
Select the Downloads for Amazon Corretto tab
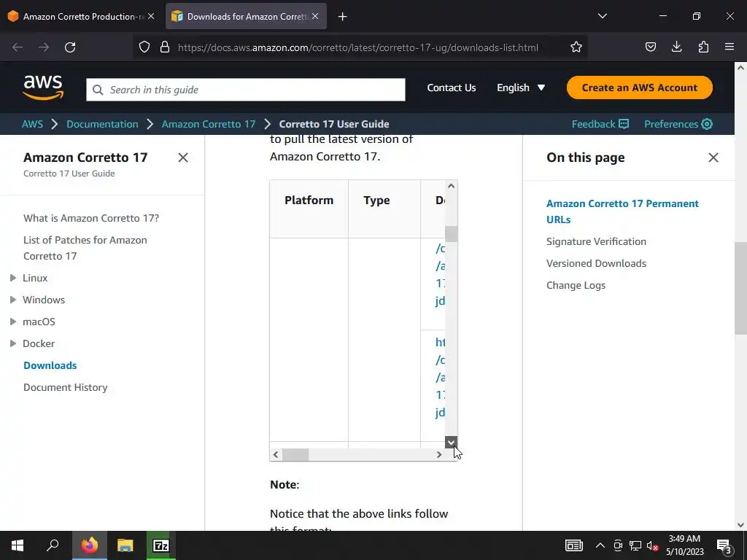(247, 17)
